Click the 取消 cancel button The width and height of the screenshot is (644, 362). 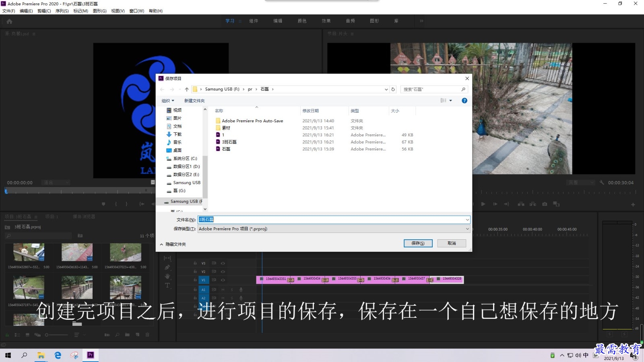452,243
